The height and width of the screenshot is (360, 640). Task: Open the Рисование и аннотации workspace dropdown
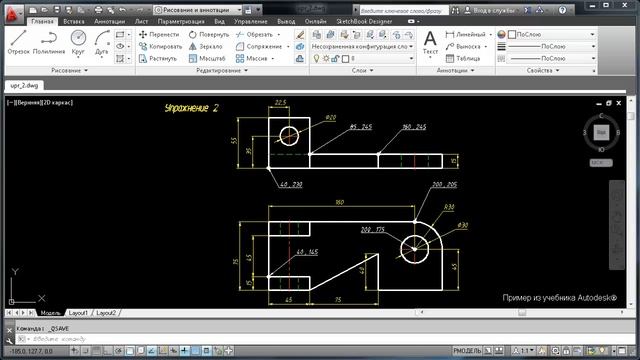[198, 10]
